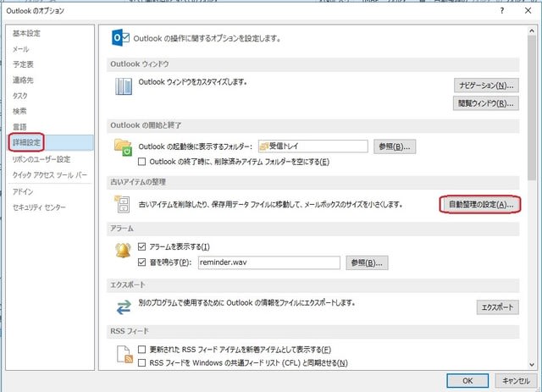This screenshot has height=392, width=542.
Task: Enable RSS sync with Windows common feed list
Action: click(x=141, y=362)
